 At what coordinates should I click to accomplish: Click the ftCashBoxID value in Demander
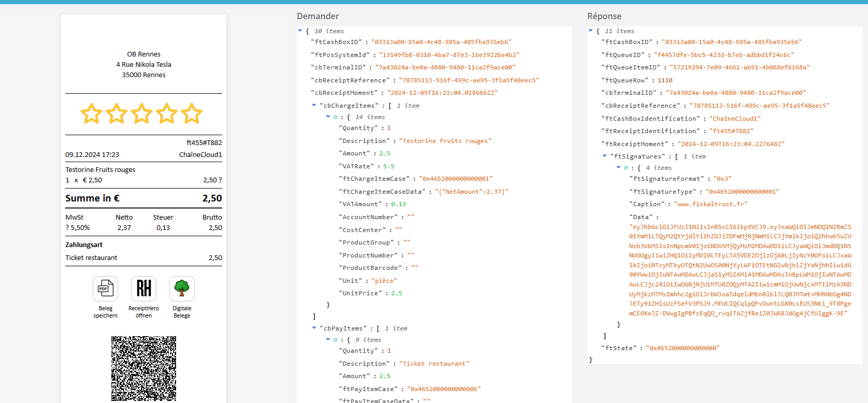pos(442,42)
